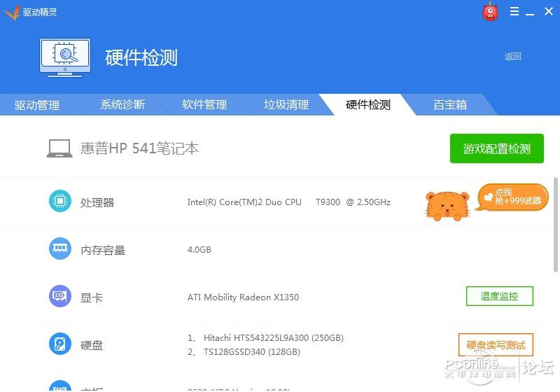Run the 硬盘读写测试 disk test

tap(496, 345)
